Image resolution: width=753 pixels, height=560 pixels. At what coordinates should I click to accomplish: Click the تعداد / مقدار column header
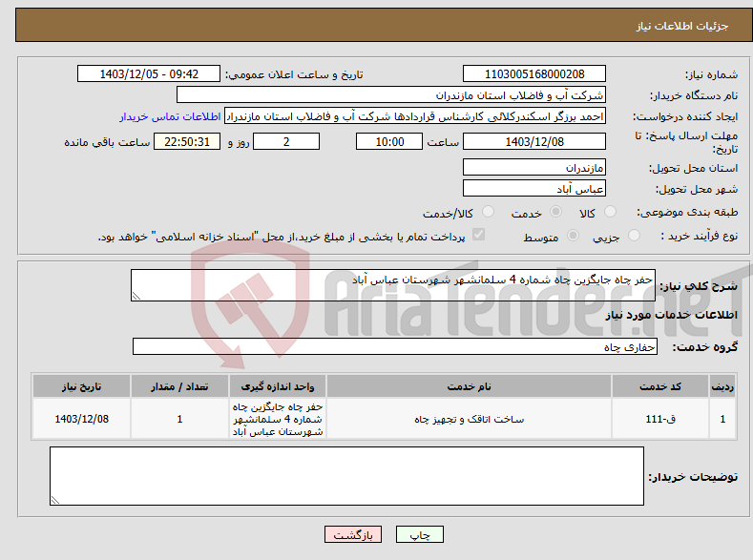[x=179, y=386]
